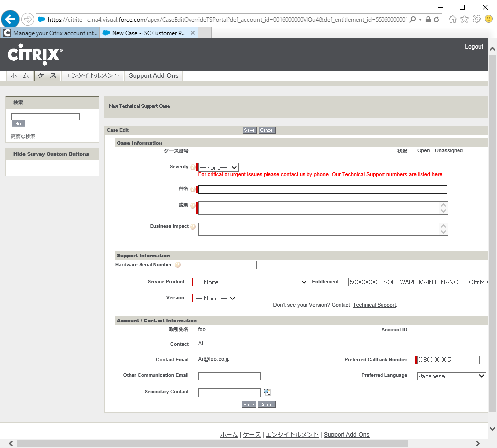Click the help icon beside Severity
The width and height of the screenshot is (497, 448).
pos(193,167)
